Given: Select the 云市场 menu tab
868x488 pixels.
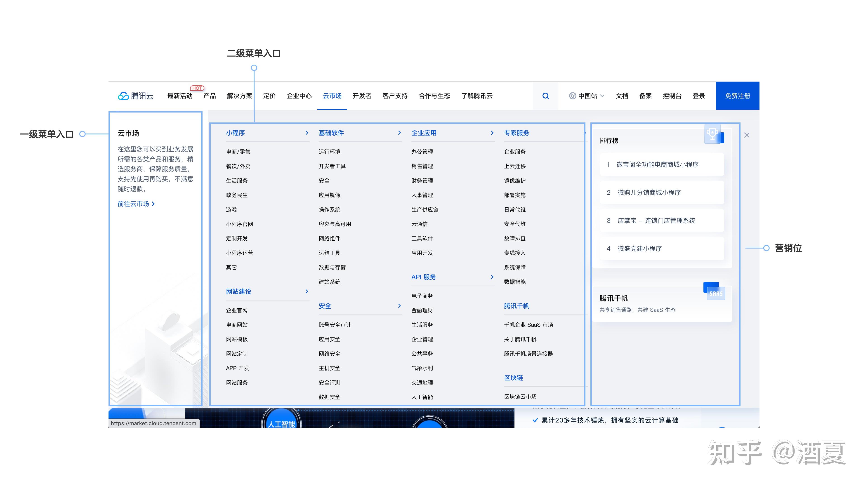Looking at the screenshot, I should pos(332,96).
